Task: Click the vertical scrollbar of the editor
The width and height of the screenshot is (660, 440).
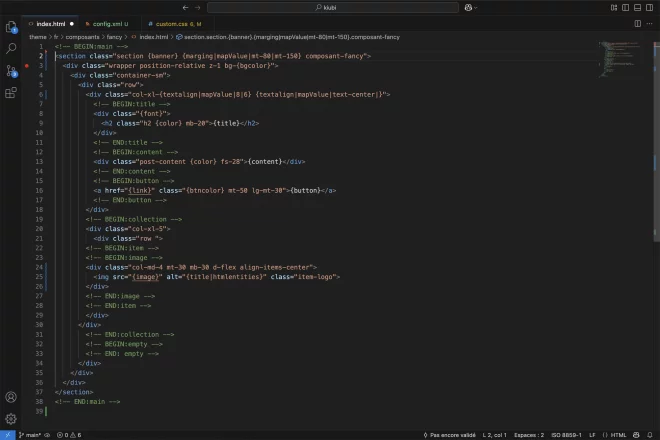Action: tap(657, 143)
